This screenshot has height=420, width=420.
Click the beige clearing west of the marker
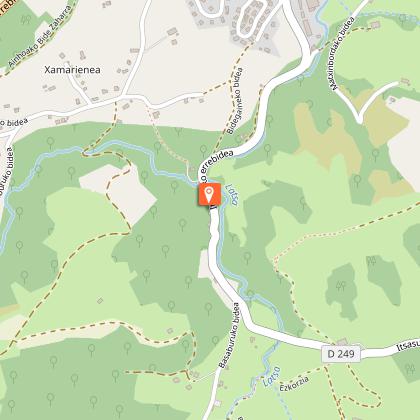coord(117,194)
